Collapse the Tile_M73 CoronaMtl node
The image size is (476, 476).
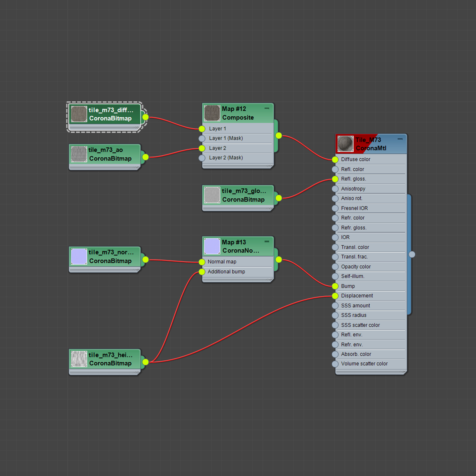coord(400,139)
